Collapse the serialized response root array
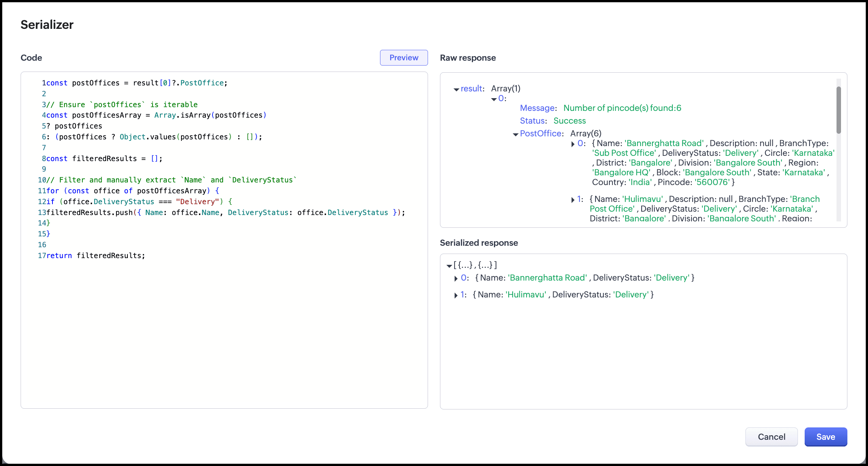Screen dimensions: 868x466 click(449, 266)
